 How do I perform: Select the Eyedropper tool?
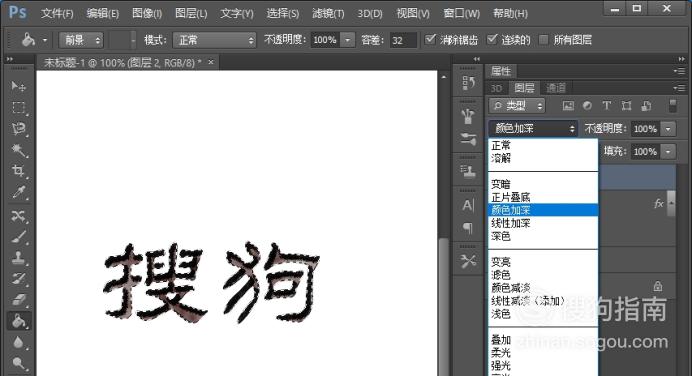point(18,192)
